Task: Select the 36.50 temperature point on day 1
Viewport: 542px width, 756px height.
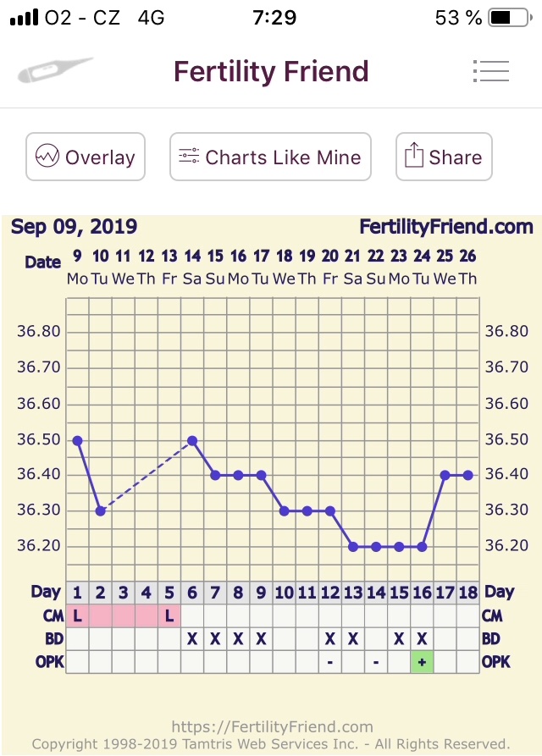Action: point(77,440)
